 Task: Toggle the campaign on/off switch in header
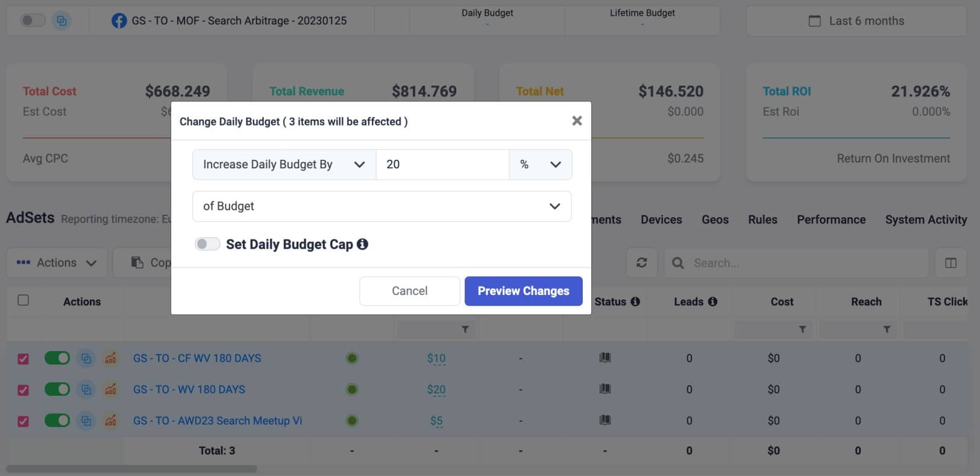point(33,21)
